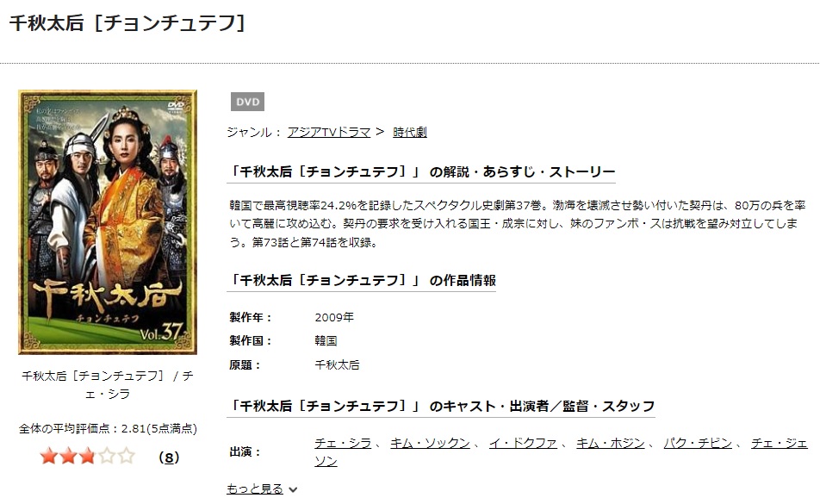
Task: Open the review count (8) link
Action: tap(169, 457)
